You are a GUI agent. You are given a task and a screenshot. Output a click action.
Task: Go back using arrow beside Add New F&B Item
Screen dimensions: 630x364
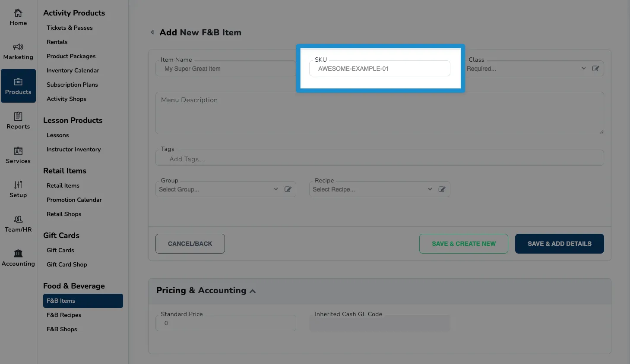(152, 32)
